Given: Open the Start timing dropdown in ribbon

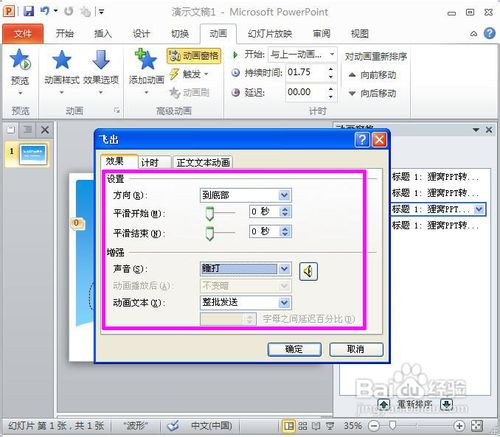Looking at the screenshot, I should (332, 54).
